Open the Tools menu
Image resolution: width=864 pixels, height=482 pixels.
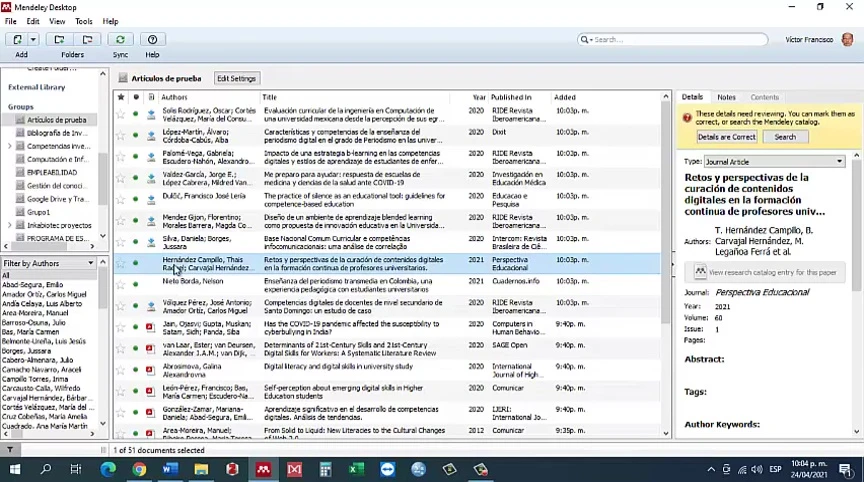[x=84, y=21]
